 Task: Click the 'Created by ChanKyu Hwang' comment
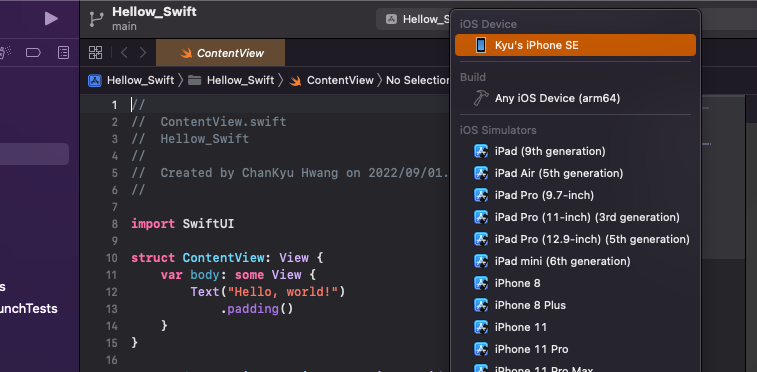click(x=290, y=173)
